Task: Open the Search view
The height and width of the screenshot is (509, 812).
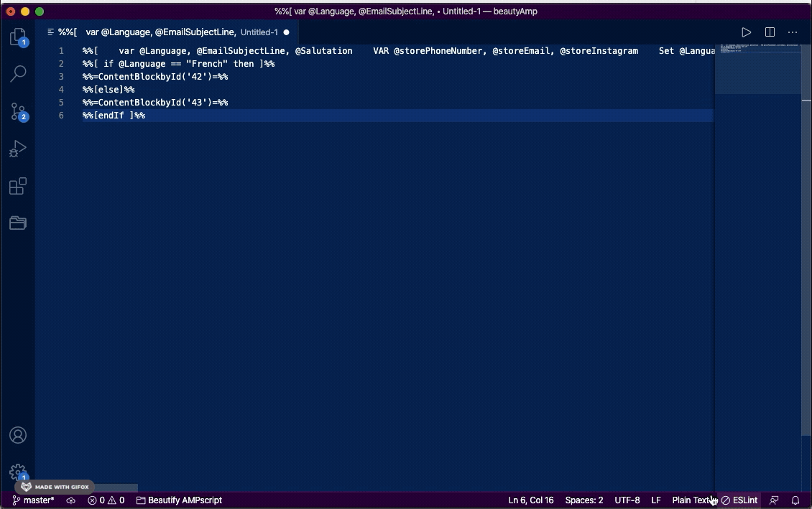Action: point(18,73)
